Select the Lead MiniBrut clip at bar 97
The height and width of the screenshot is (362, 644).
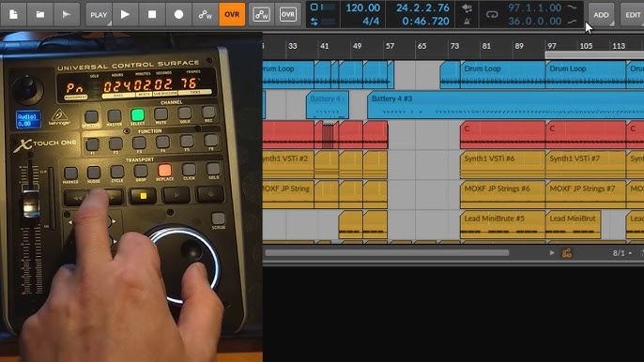click(x=574, y=224)
